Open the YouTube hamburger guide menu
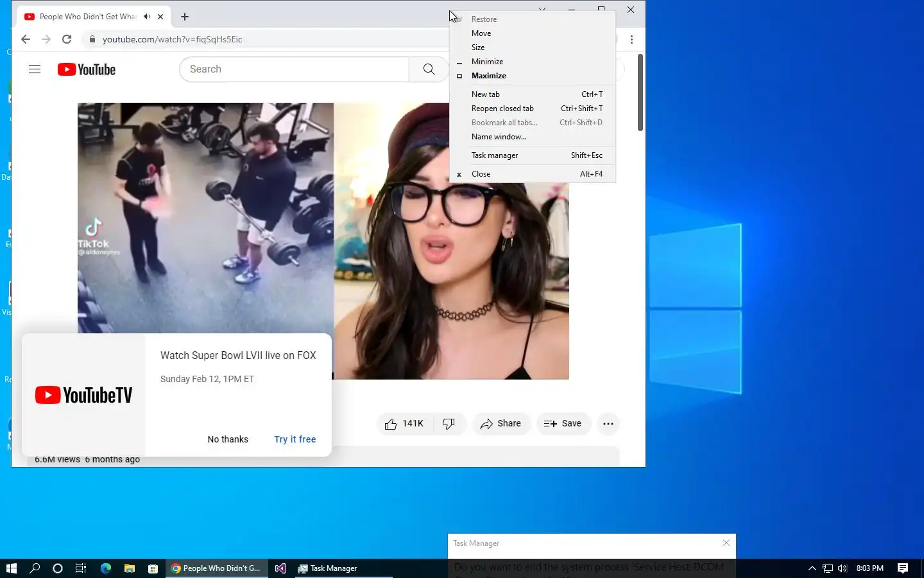The image size is (924, 578). coord(35,69)
